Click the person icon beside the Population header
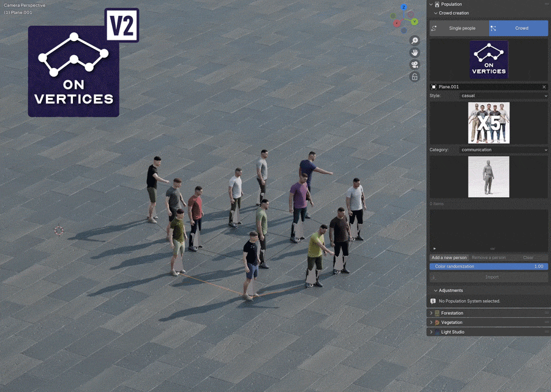 click(x=437, y=4)
